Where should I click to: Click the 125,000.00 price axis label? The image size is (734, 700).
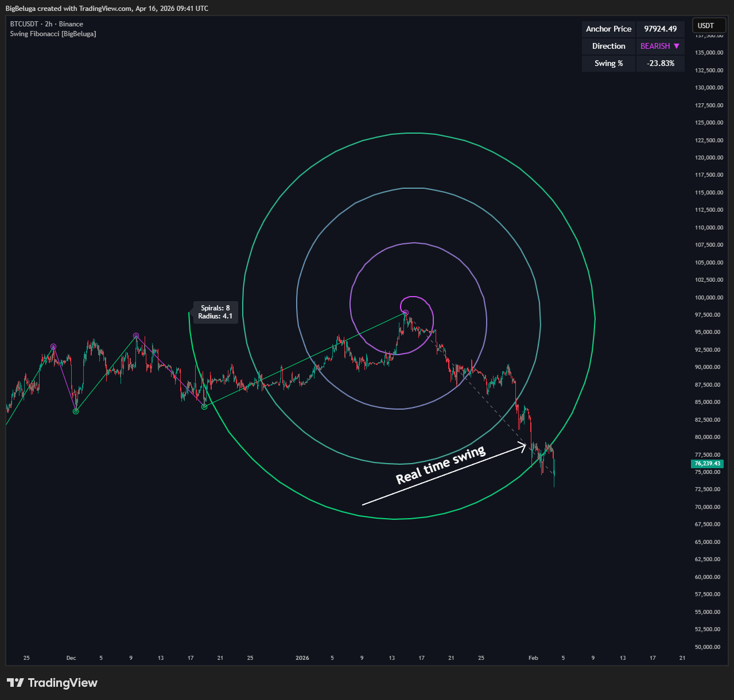click(709, 123)
